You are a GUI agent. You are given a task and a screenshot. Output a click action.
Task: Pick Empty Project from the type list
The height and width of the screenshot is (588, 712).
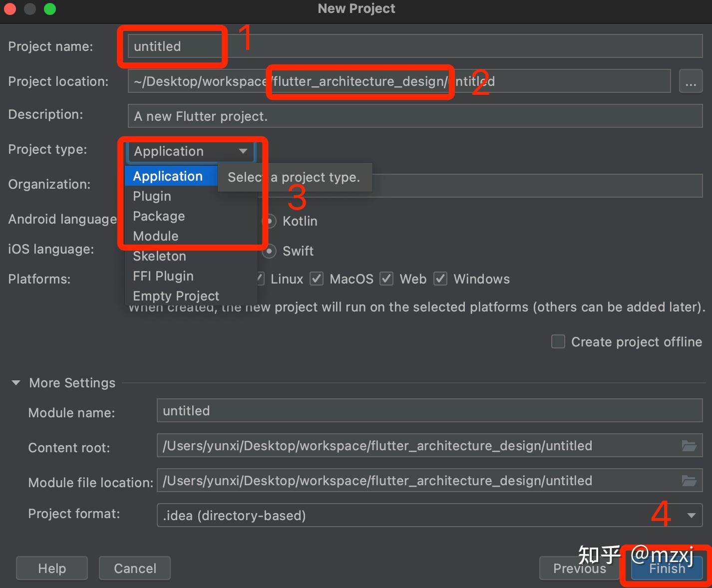[x=176, y=296]
